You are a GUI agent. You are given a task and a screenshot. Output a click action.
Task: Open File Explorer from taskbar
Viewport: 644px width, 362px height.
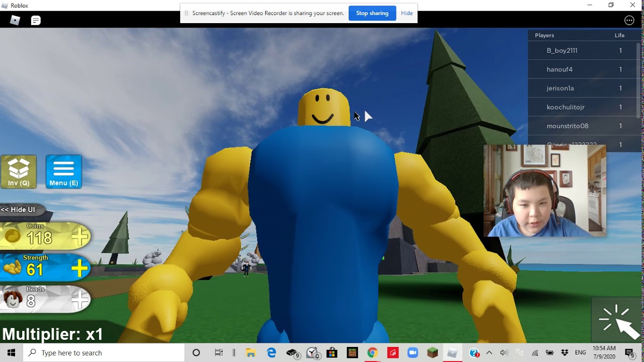pyautogui.click(x=250, y=353)
